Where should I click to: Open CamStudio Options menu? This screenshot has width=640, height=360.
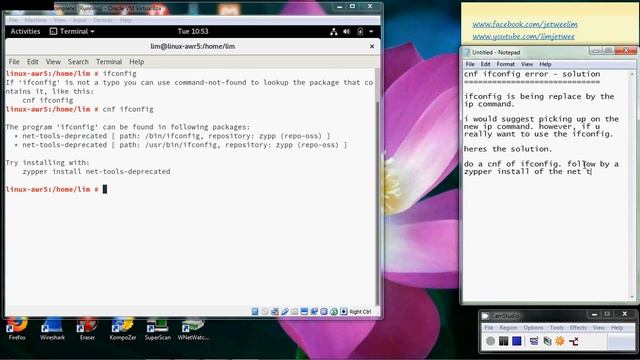click(x=533, y=327)
